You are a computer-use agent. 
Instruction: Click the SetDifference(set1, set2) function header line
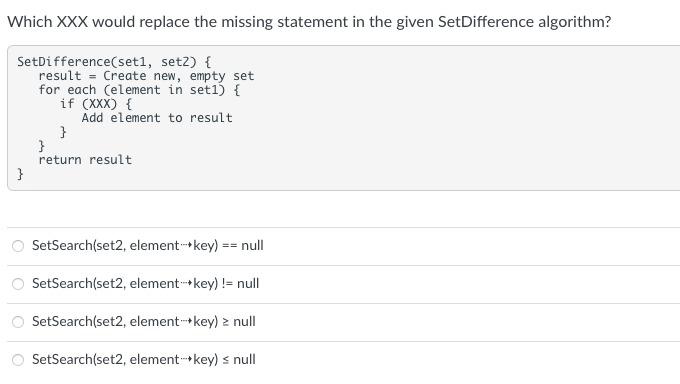(x=114, y=62)
